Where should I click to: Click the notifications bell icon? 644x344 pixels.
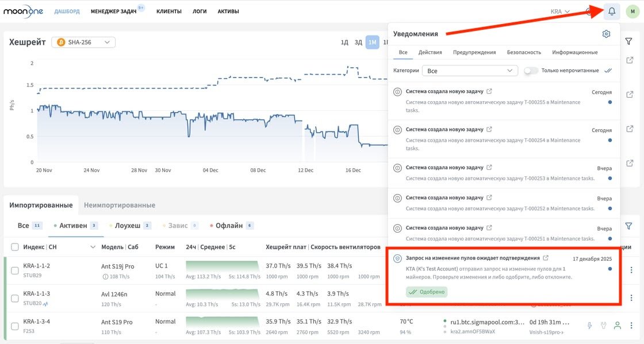click(612, 11)
